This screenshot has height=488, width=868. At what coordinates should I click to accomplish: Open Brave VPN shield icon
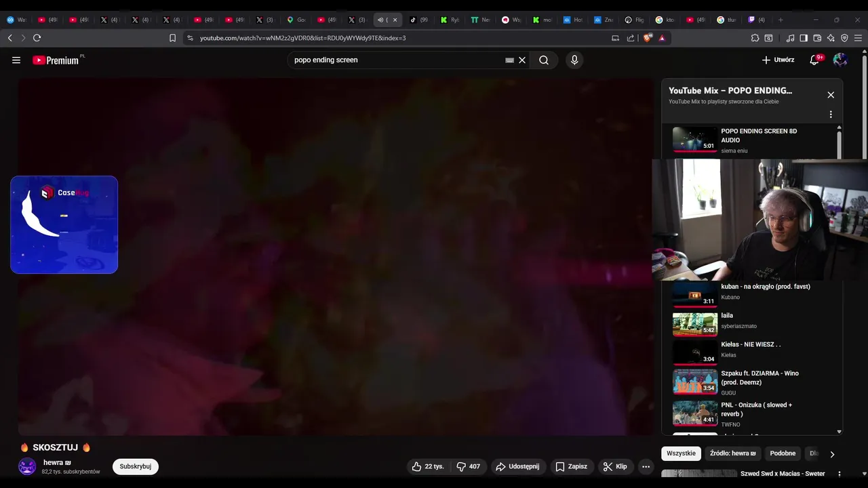pos(844,38)
